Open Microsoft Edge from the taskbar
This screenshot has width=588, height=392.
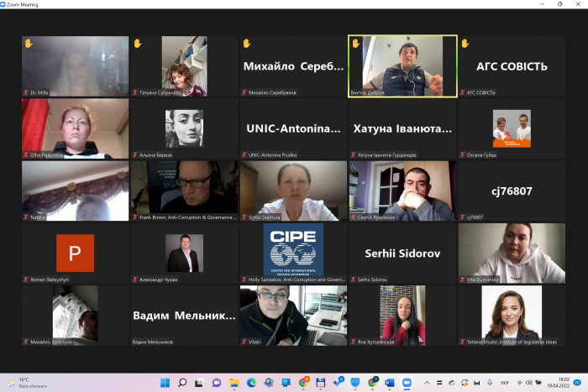pyautogui.click(x=251, y=383)
